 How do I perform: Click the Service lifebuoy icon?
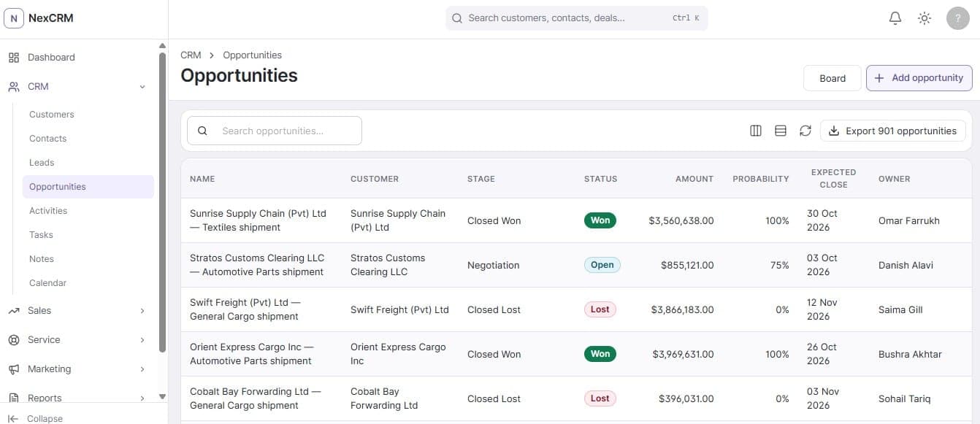click(14, 340)
